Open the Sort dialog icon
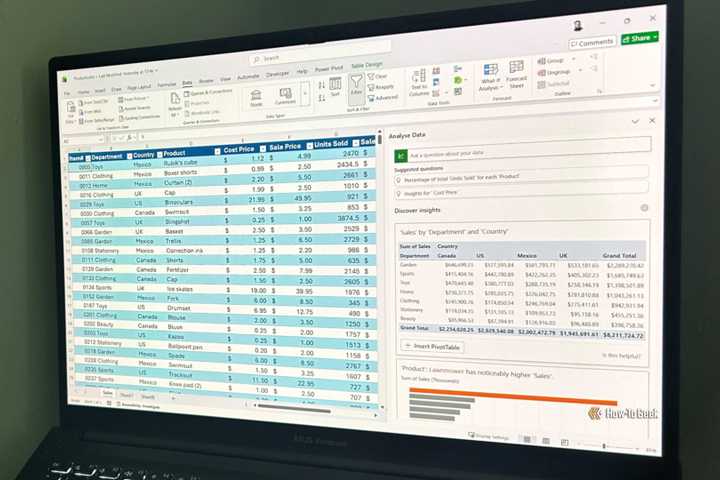The width and height of the screenshot is (720, 480). pos(335,86)
